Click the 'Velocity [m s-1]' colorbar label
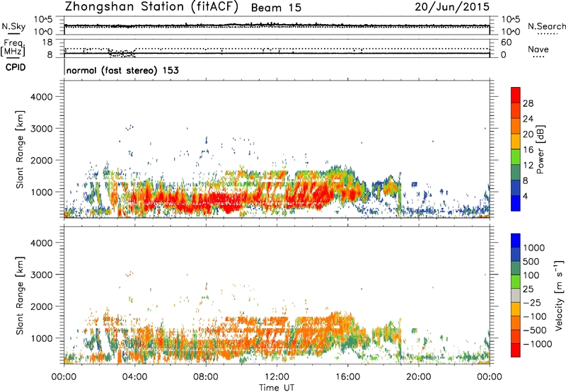This screenshot has height=392, width=566. [x=559, y=295]
